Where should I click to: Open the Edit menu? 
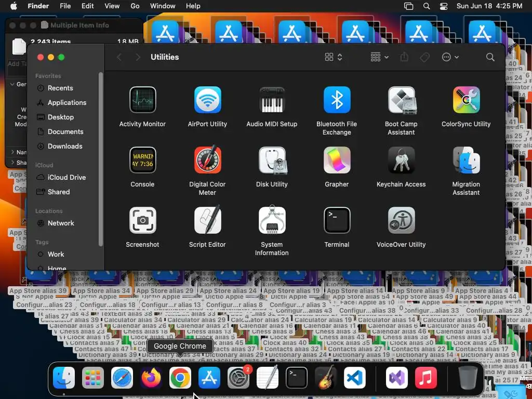click(87, 6)
